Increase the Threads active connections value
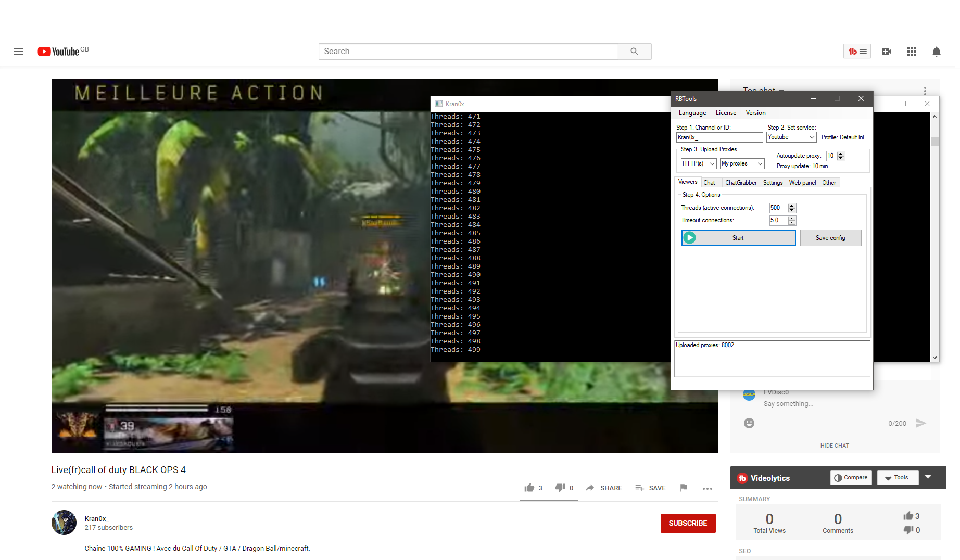Screen dimensions: 960x560 (x=792, y=206)
